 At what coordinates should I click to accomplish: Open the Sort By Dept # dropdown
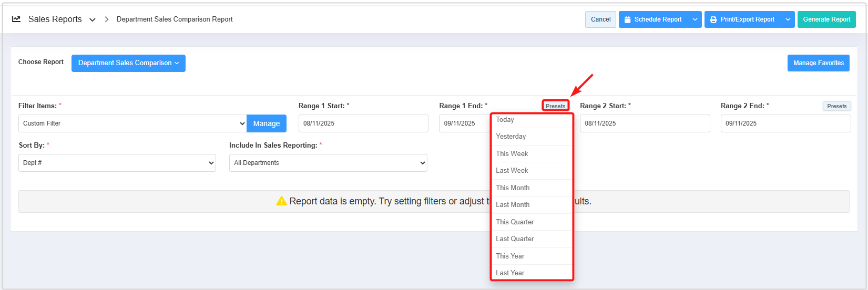117,163
